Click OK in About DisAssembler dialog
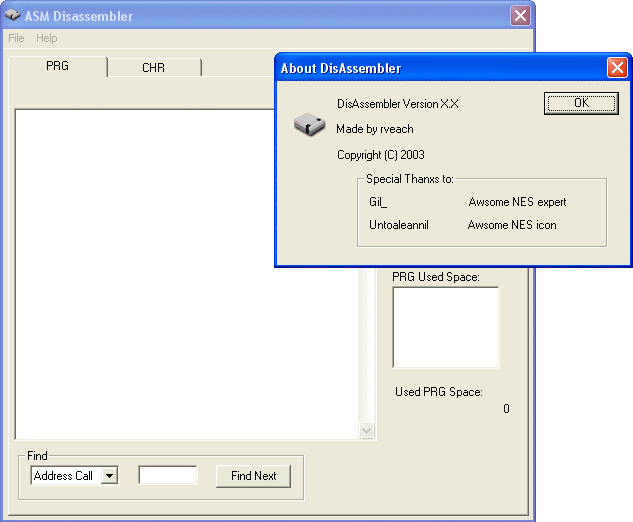This screenshot has width=633, height=522. pos(581,103)
